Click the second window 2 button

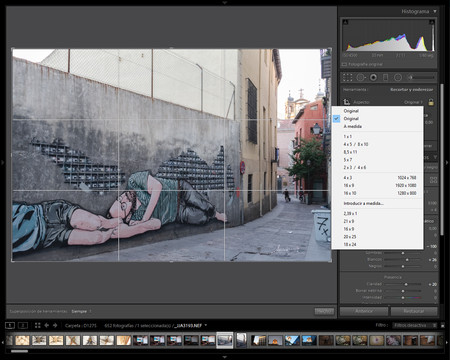pos(23,325)
